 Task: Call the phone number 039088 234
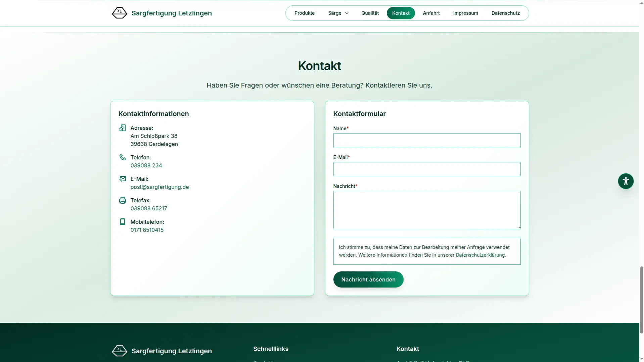point(146,165)
